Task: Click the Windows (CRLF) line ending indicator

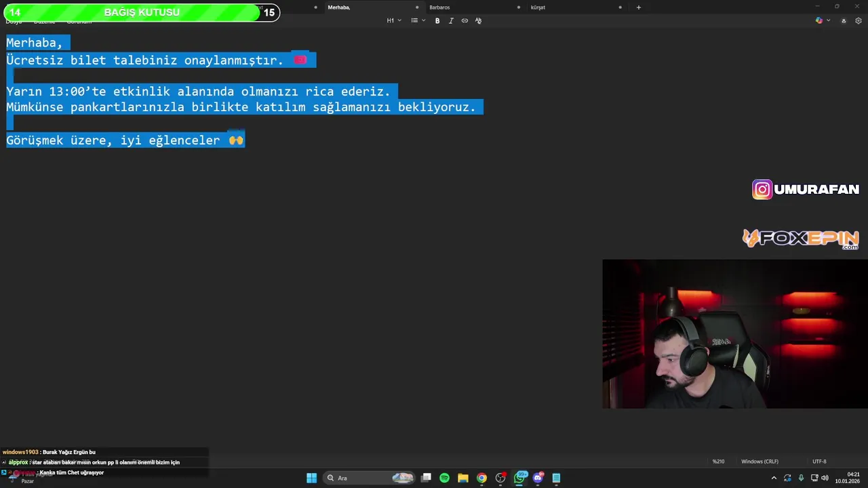Action: [x=759, y=462]
